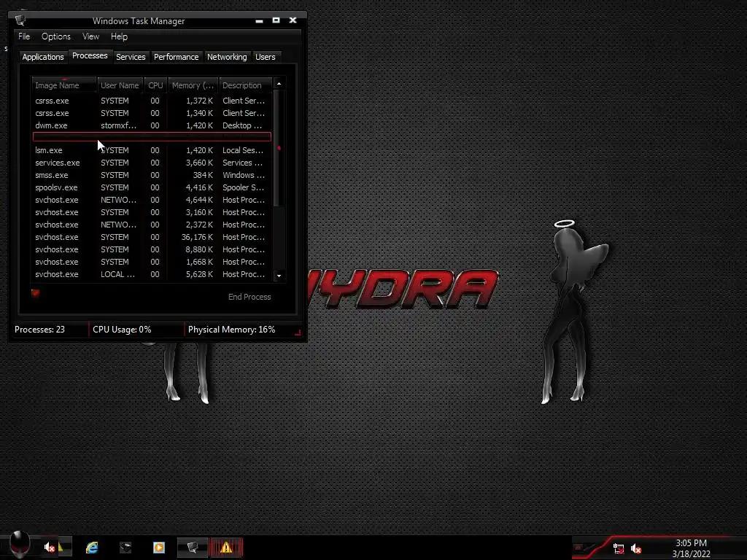Click Physical Memory: 16% status entry
The image size is (747, 560).
click(231, 330)
